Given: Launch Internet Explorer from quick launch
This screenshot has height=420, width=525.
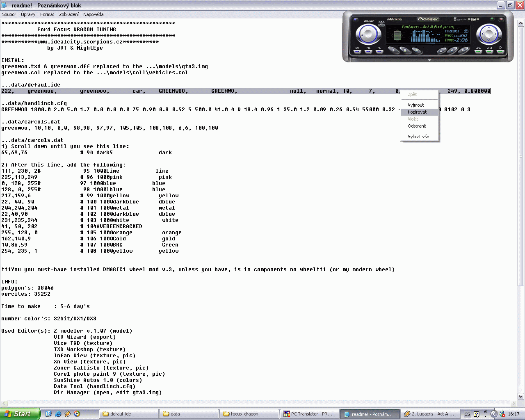Looking at the screenshot, I should coord(58,414).
